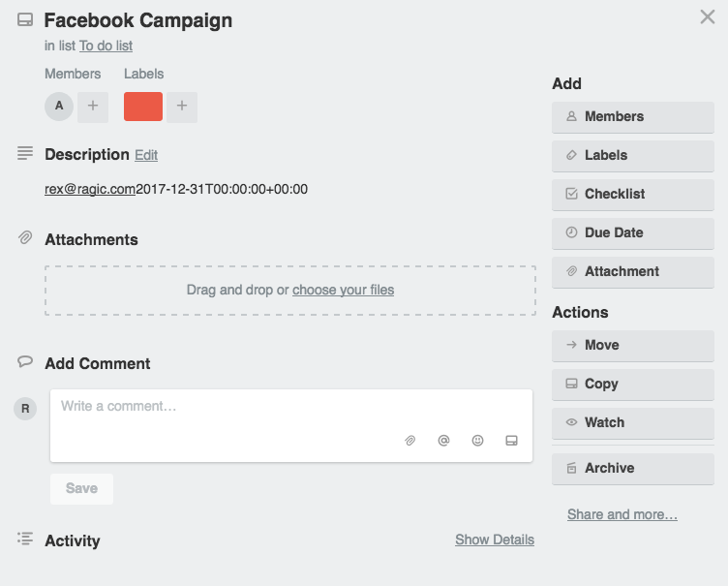Image resolution: width=728 pixels, height=586 pixels.
Task: Copy the card
Action: click(633, 385)
